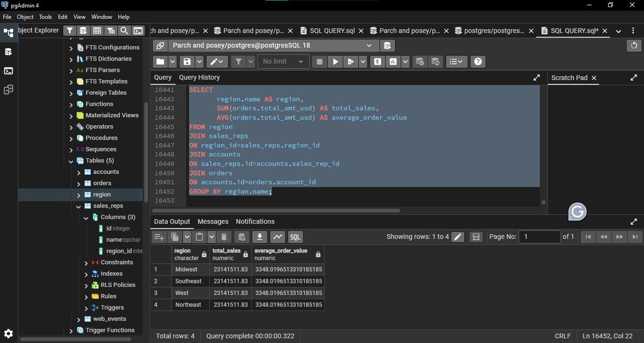Go to the last results page
644x343 pixels.
(x=635, y=236)
